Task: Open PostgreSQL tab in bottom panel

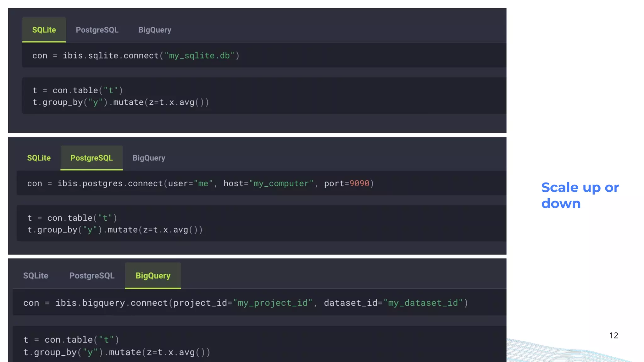Action: point(92,276)
